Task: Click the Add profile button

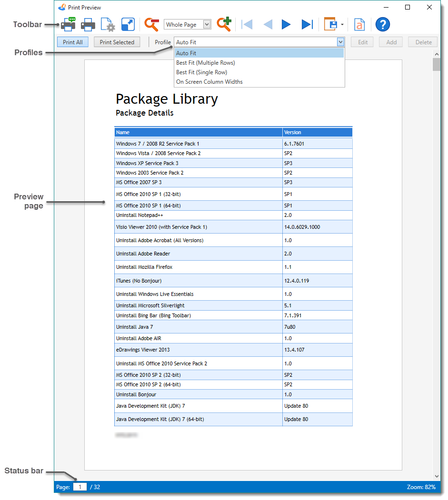Action: tap(391, 42)
